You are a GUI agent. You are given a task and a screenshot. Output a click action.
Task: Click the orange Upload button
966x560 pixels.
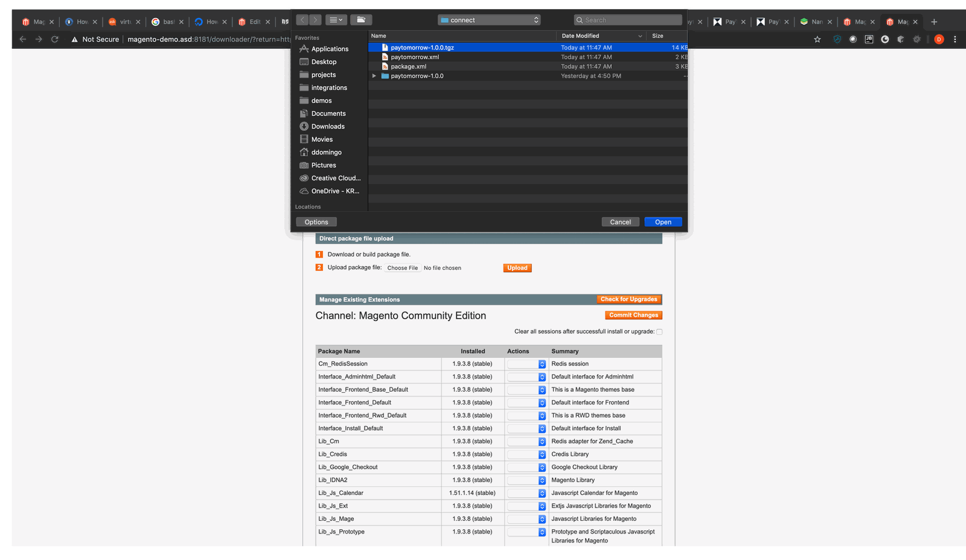point(517,268)
